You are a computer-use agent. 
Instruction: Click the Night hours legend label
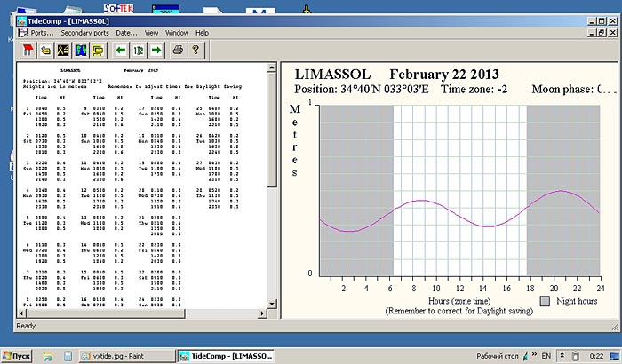coord(577,301)
